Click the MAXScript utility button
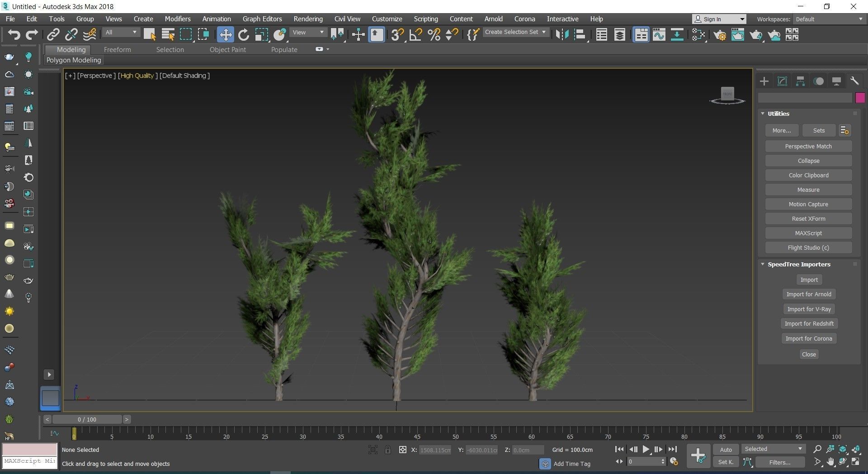Screen dimensions: 868x474 tap(808, 233)
